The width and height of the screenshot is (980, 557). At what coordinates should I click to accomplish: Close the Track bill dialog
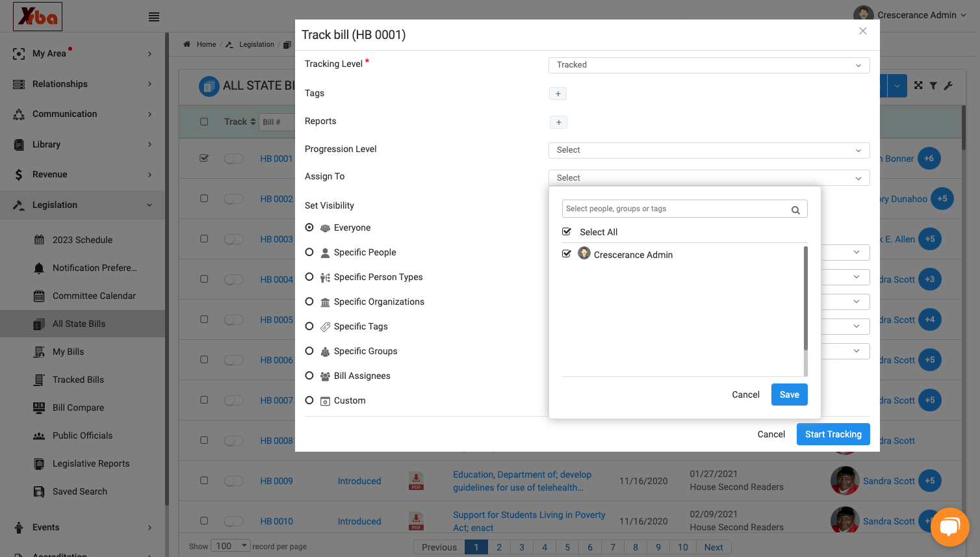tap(862, 31)
